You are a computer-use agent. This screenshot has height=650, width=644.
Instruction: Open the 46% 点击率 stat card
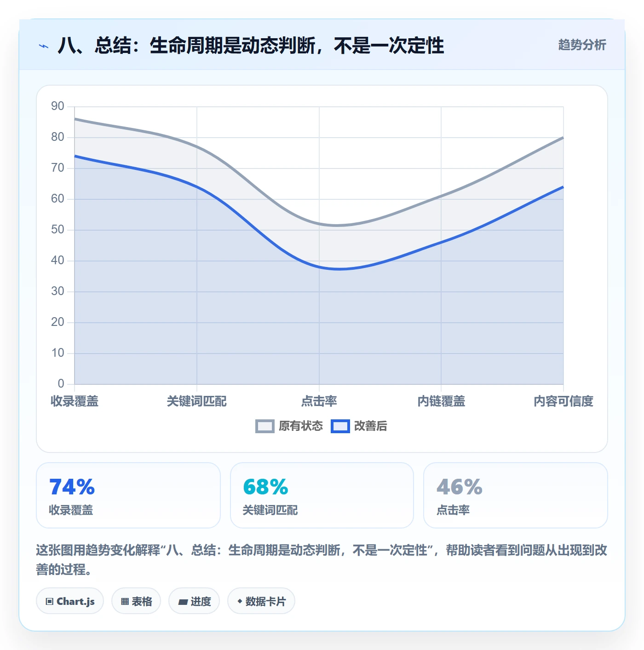[x=516, y=495]
